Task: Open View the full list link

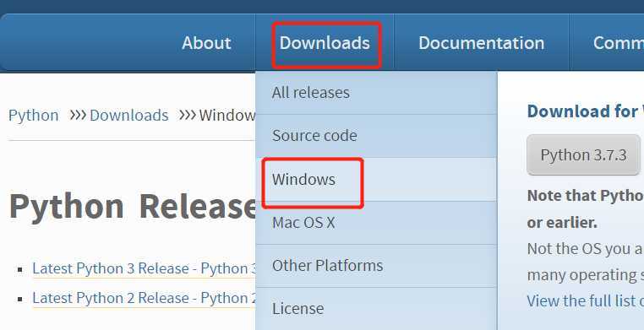Action: pyautogui.click(x=586, y=301)
